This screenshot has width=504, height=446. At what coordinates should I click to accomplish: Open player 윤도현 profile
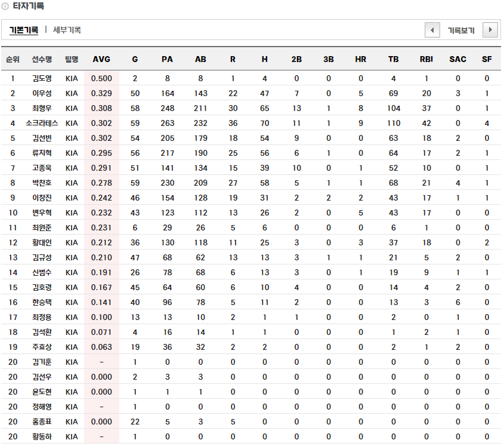(x=42, y=392)
